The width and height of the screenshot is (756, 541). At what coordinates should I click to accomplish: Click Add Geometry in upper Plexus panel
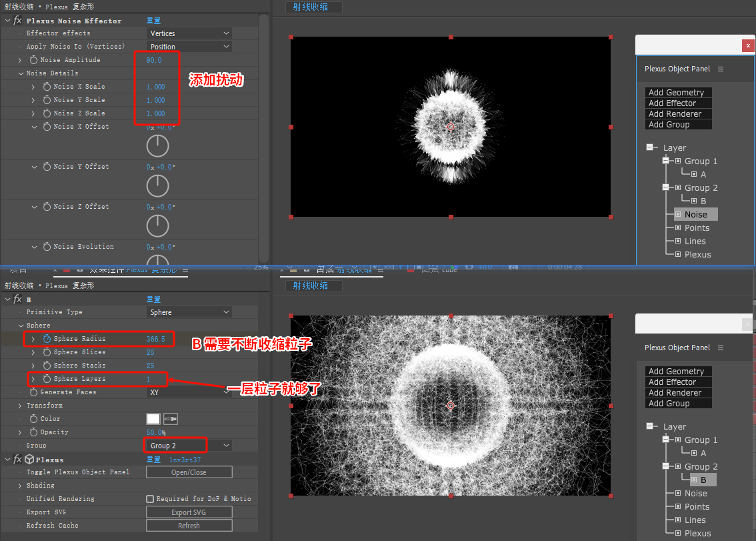[679, 92]
